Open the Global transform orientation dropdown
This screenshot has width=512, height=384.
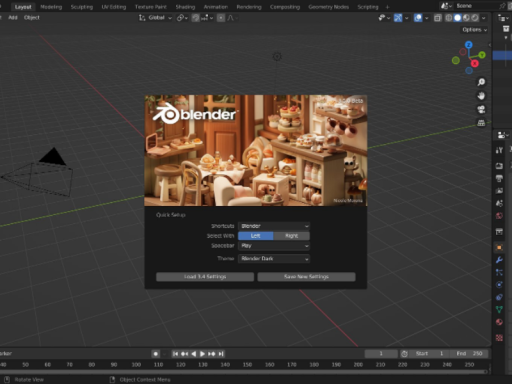(x=155, y=18)
